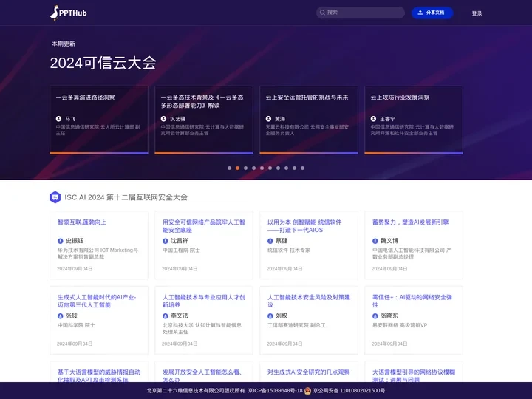Screen dimensions: 532x399
Task: Select the fifth carousel dot
Action: (x=262, y=168)
